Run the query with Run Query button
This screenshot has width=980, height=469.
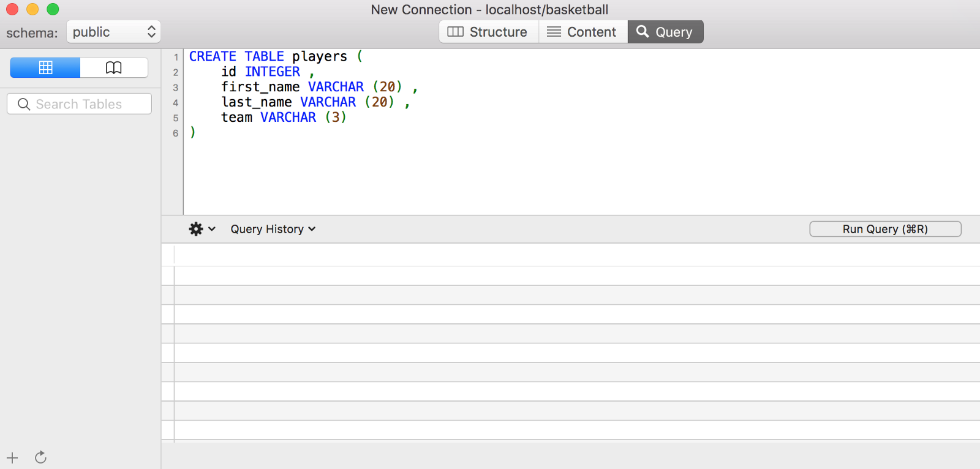pyautogui.click(x=885, y=229)
